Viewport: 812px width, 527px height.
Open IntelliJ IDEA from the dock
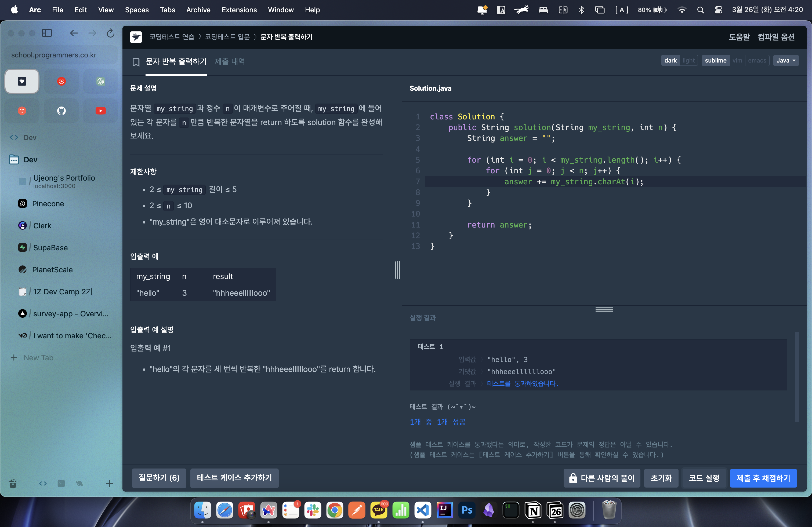[x=445, y=510]
